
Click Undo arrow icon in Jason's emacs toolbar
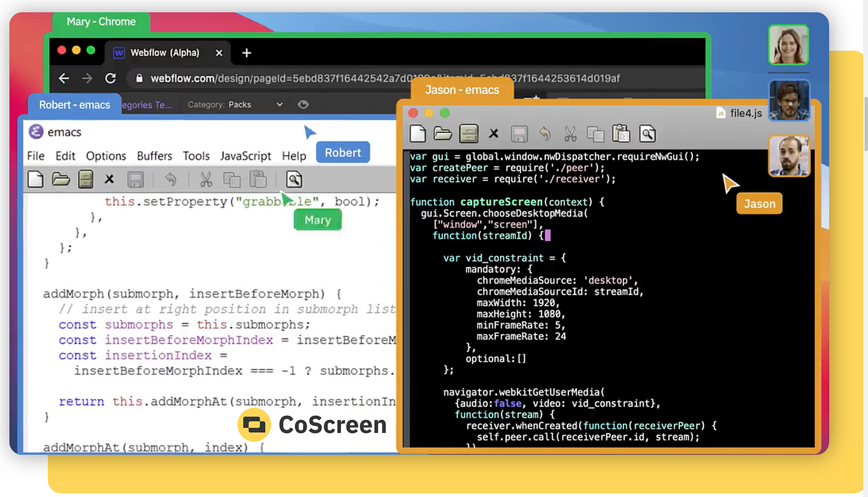(x=545, y=134)
